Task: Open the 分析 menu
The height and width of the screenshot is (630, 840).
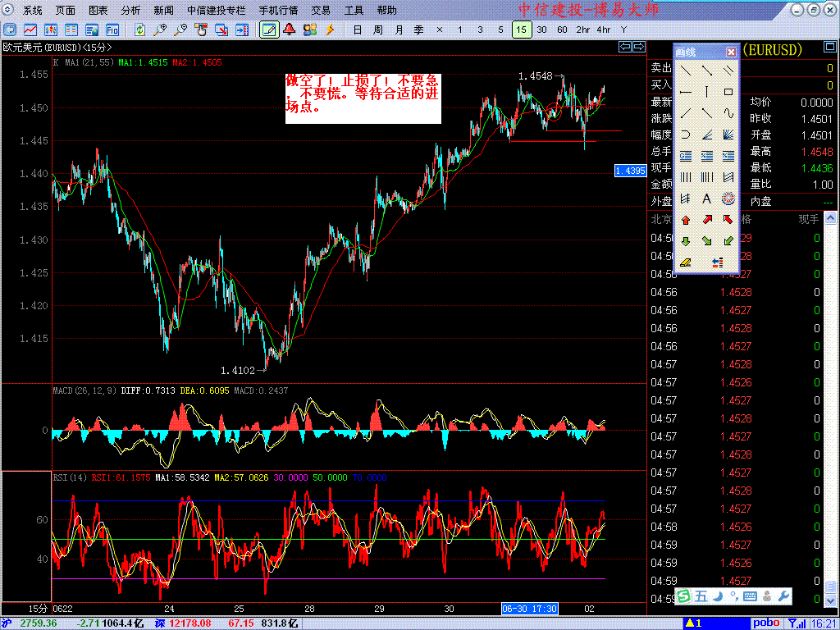Action: (x=130, y=10)
